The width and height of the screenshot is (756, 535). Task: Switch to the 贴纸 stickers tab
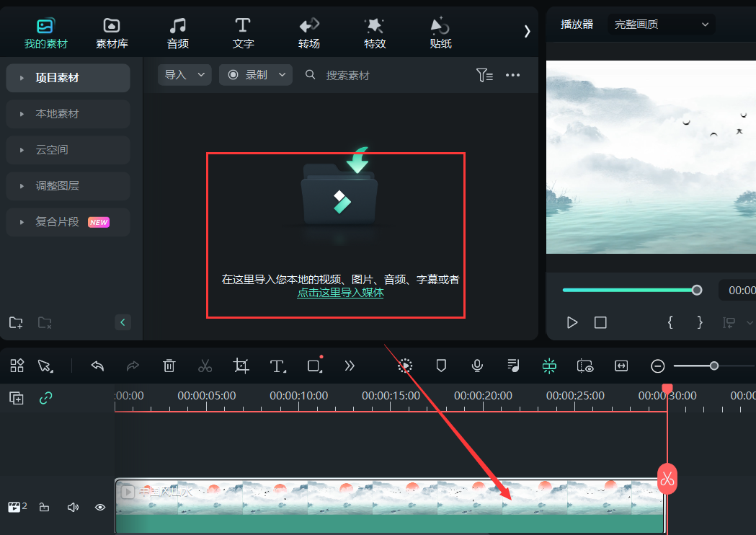click(440, 32)
